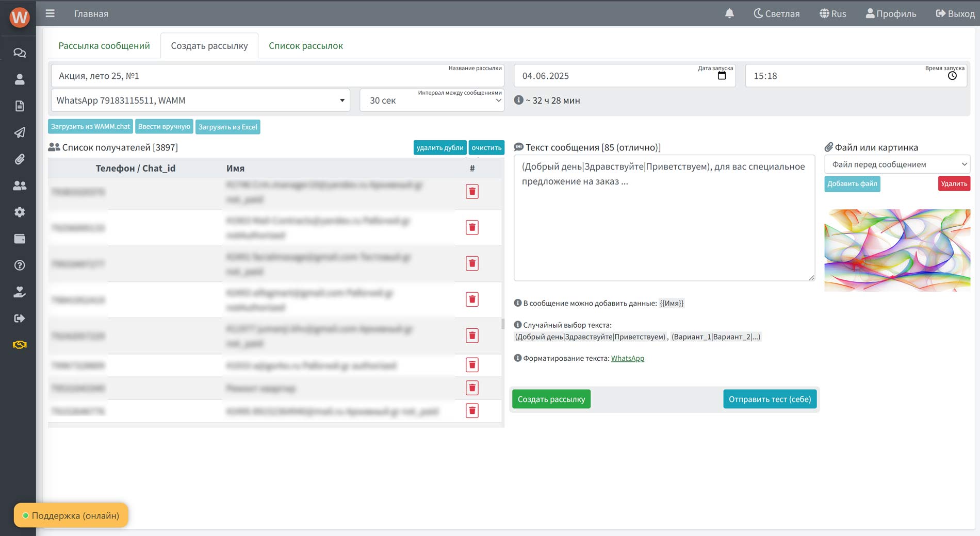Switch language via Rus selector
The width and height of the screenshot is (980, 536).
click(832, 13)
